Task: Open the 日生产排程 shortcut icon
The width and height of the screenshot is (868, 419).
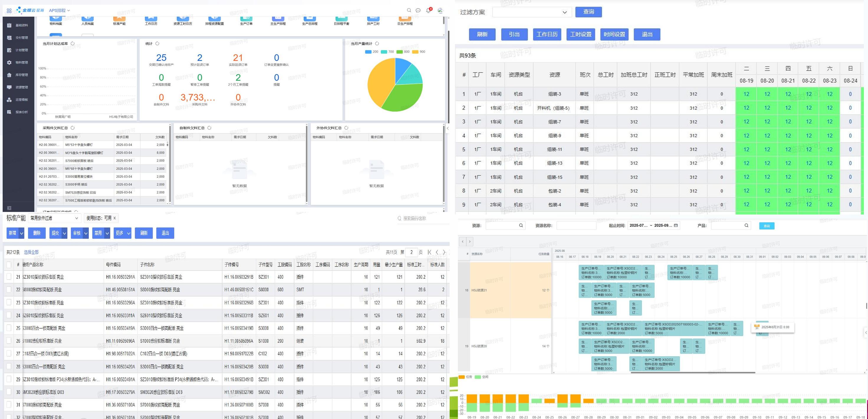Action: (405, 19)
